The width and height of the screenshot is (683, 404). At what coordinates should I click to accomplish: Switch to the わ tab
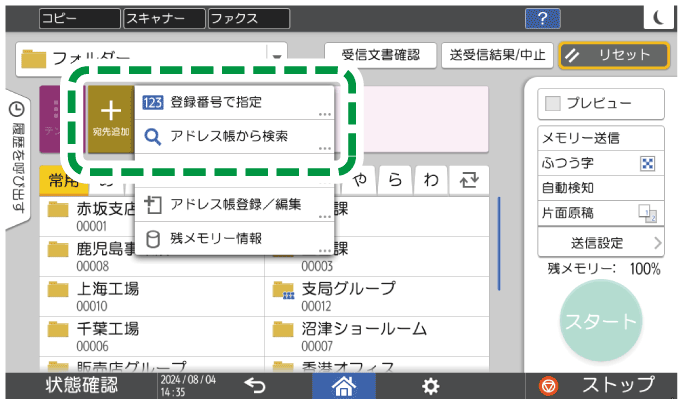click(x=431, y=180)
